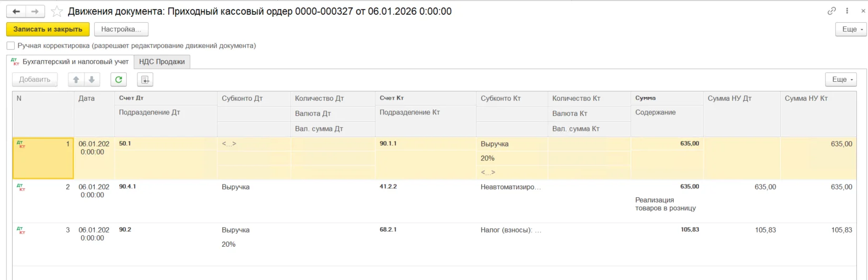The width and height of the screenshot is (868, 280).
Task: Click the Добавить button
Action: [35, 80]
